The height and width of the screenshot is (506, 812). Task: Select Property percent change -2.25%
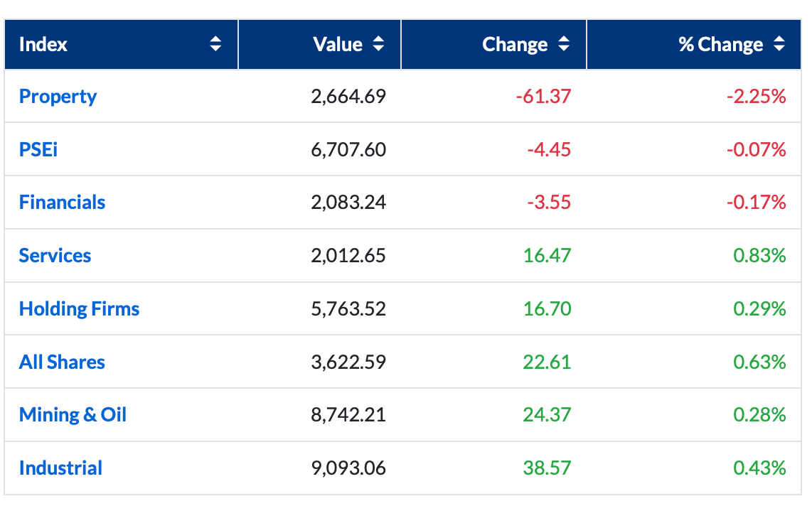click(756, 97)
